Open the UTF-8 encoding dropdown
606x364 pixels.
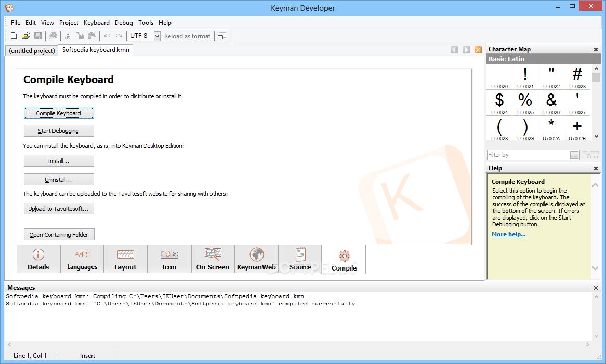click(157, 36)
